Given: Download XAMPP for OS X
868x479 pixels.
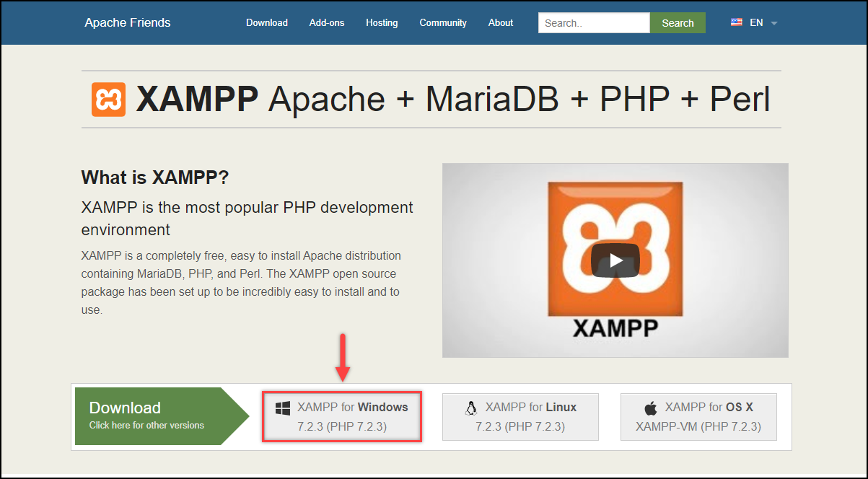Looking at the screenshot, I should click(x=698, y=417).
